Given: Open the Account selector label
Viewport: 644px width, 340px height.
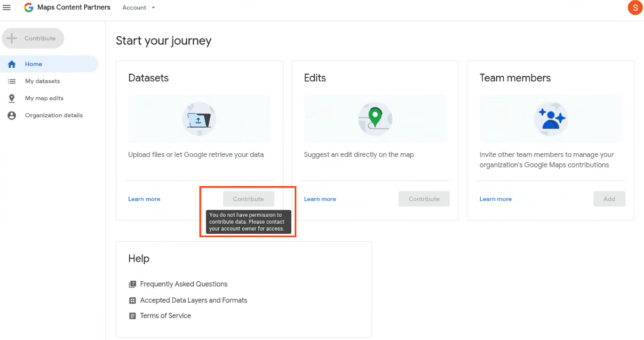Looking at the screenshot, I should (134, 7).
